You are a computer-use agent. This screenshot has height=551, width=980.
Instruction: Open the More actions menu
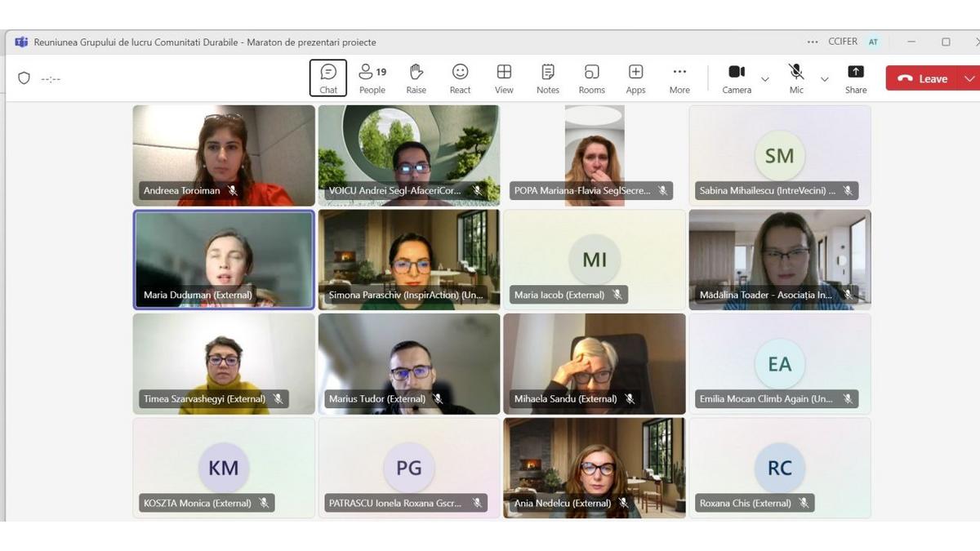point(679,78)
